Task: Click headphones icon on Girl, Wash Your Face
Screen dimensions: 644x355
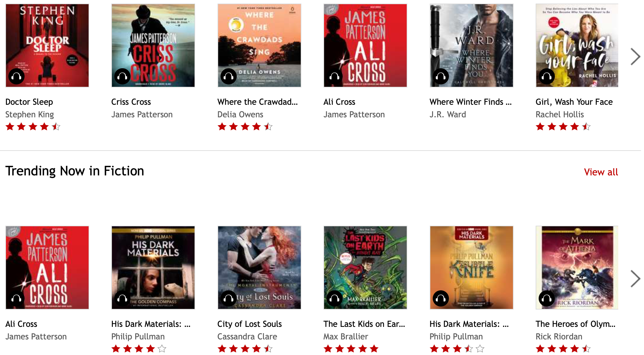Action: coord(547,77)
